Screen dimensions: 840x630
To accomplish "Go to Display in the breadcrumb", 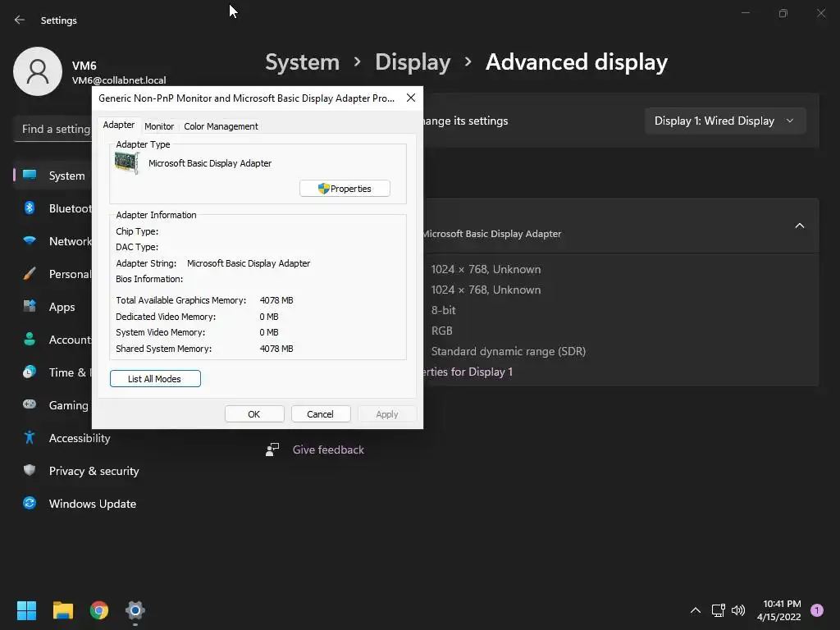I will [413, 62].
